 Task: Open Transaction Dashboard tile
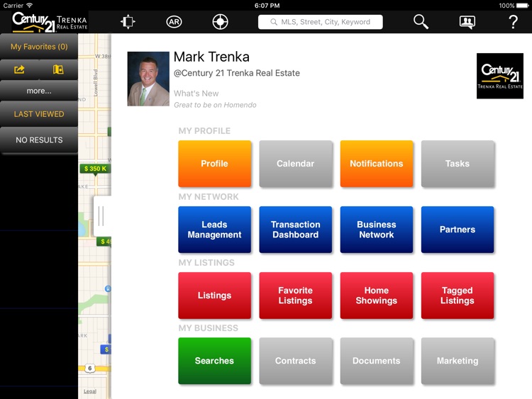point(296,230)
